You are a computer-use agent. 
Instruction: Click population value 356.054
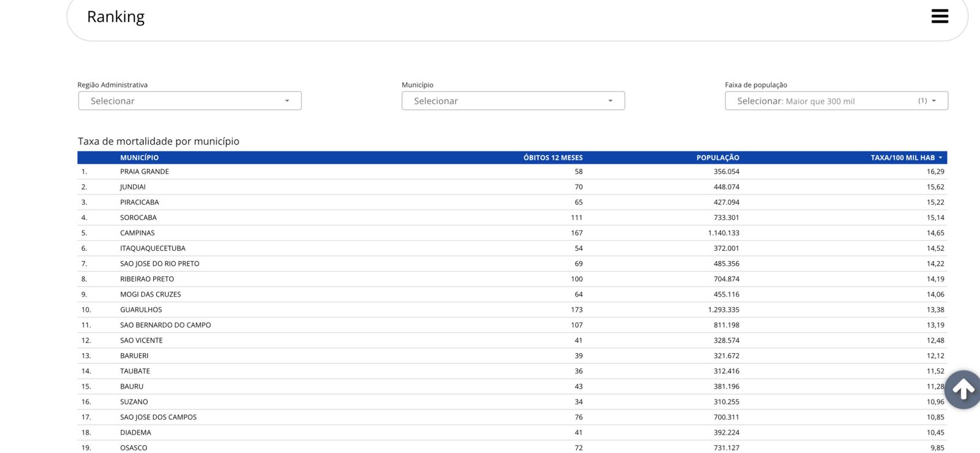[726, 172]
